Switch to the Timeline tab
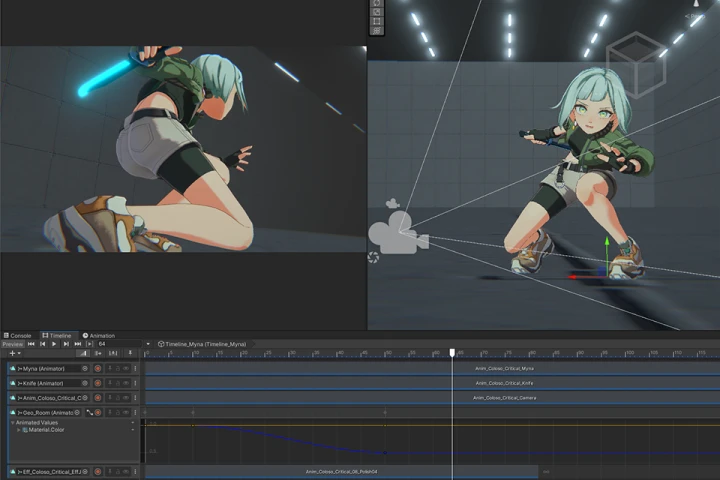 pos(57,336)
